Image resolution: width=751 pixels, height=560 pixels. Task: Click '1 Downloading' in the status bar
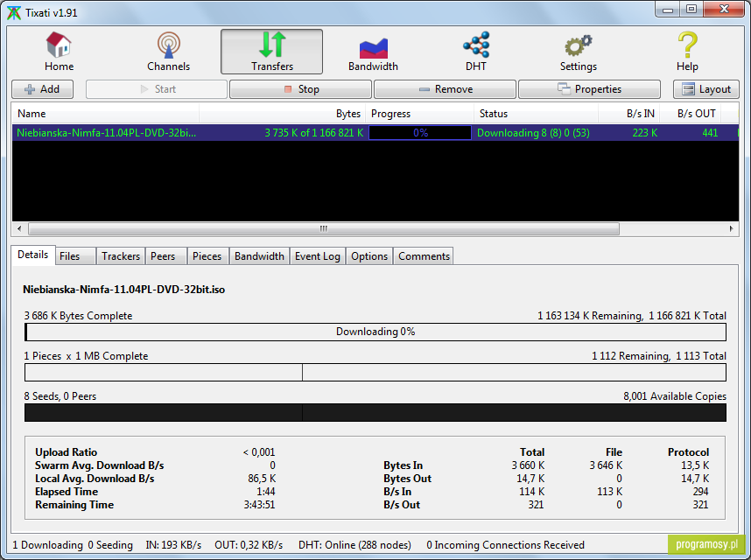coord(48,545)
